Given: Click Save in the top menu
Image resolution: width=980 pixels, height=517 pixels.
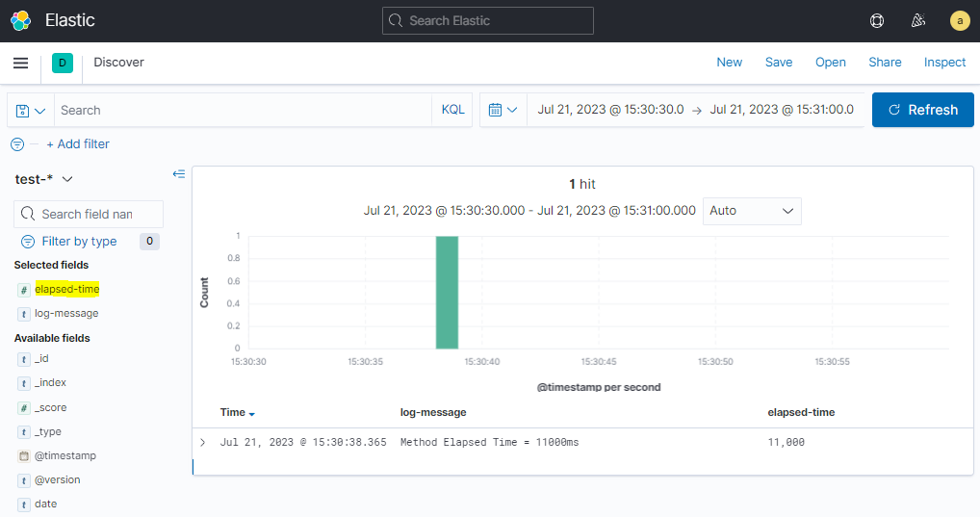Looking at the screenshot, I should pyautogui.click(x=779, y=63).
